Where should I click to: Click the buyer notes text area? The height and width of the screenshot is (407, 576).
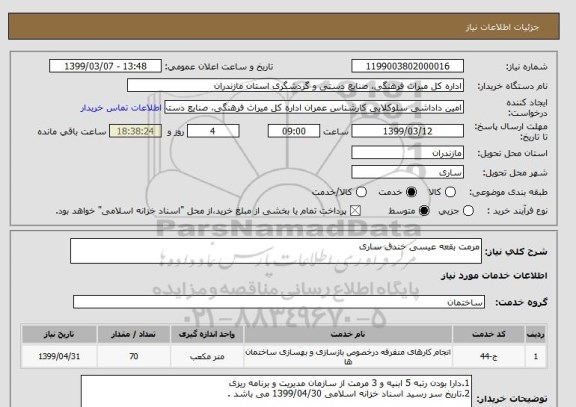coord(276,392)
